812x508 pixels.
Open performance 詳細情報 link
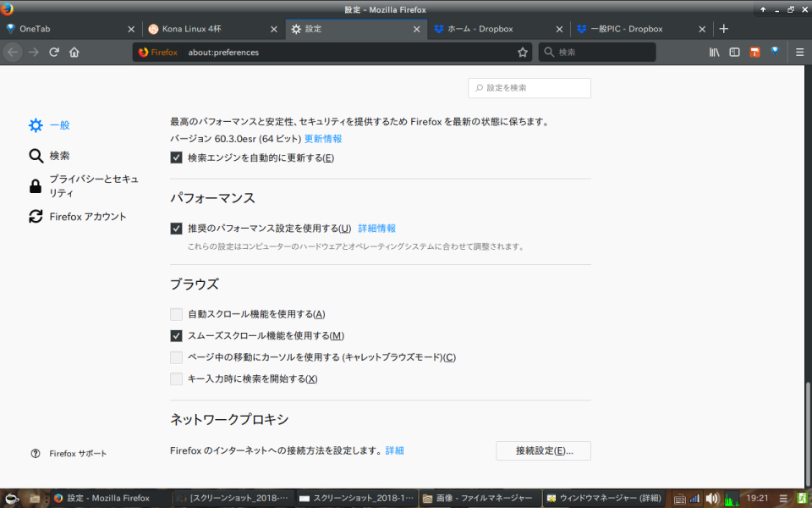[377, 228]
